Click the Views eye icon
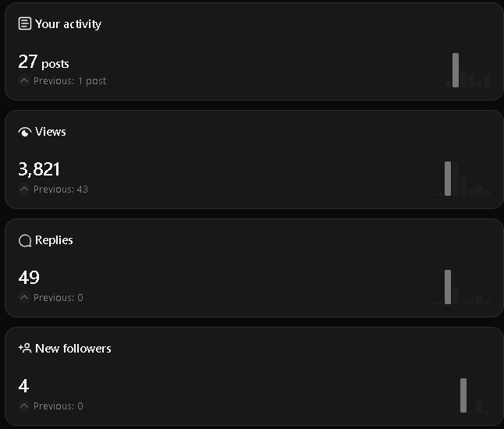Viewport: 504px width, 429px height. pos(25,132)
